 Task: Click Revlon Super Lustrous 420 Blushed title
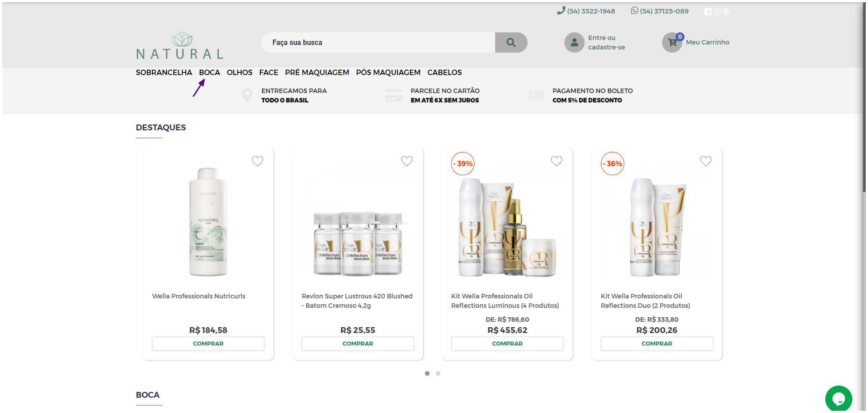coord(357,301)
